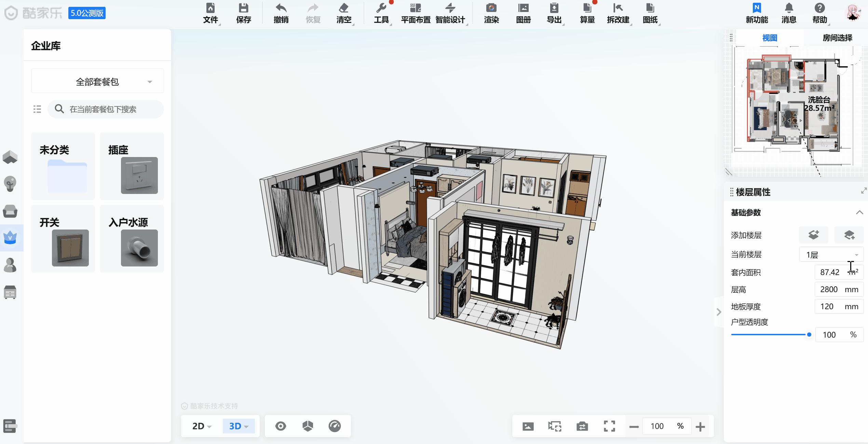This screenshot has width=868, height=444.
Task: Click the 层高 2800 input field
Action: pyautogui.click(x=839, y=289)
